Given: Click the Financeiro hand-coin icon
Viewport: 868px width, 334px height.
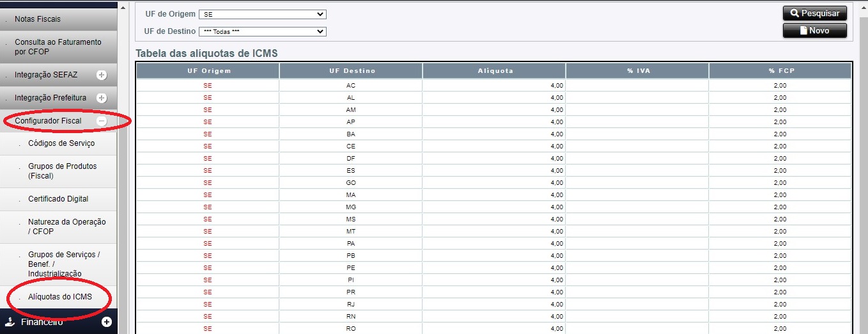Looking at the screenshot, I should [x=10, y=322].
